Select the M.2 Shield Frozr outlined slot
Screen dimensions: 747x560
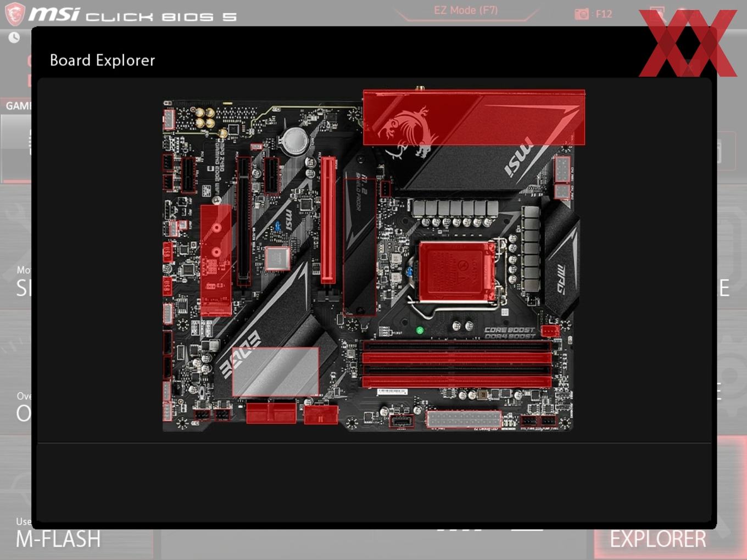click(360, 247)
